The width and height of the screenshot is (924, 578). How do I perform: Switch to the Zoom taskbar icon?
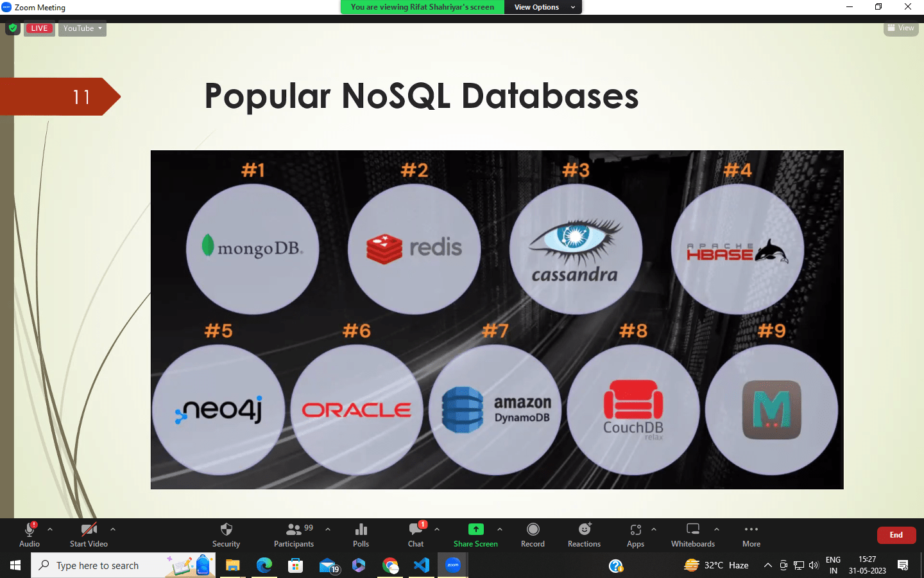[x=453, y=565]
